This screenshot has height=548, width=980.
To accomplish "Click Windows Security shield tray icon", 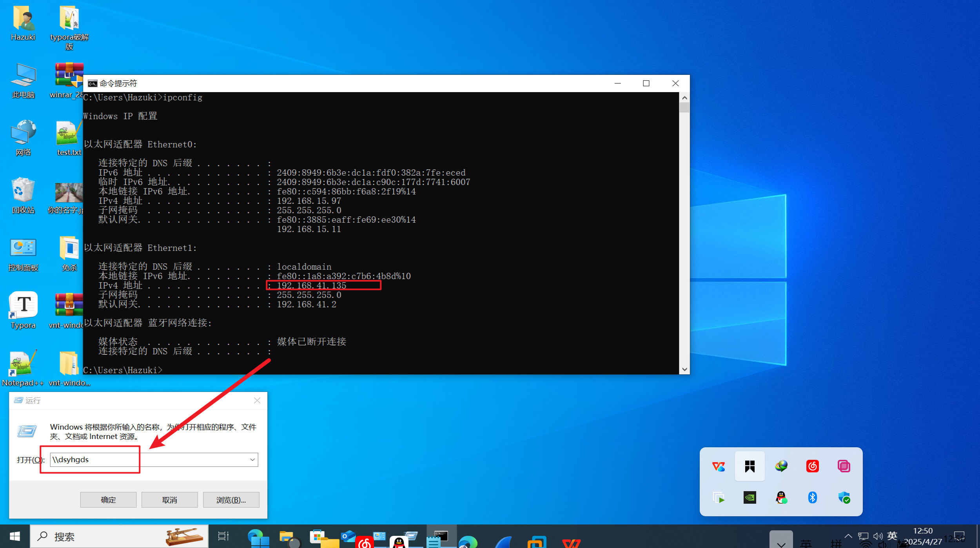I will pos(844,497).
